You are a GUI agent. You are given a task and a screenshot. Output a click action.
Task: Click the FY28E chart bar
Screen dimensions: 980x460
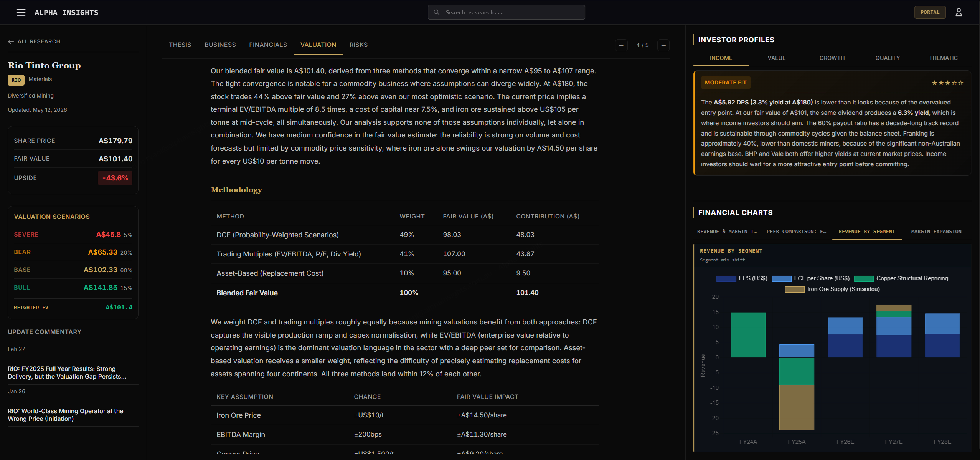click(x=942, y=335)
